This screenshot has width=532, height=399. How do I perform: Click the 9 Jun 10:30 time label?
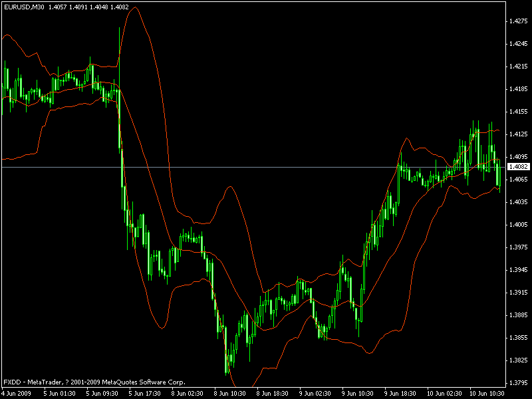357,394
